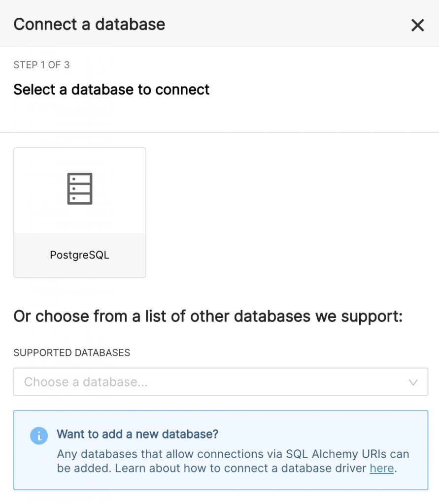Close the Connect a database dialog

(417, 25)
